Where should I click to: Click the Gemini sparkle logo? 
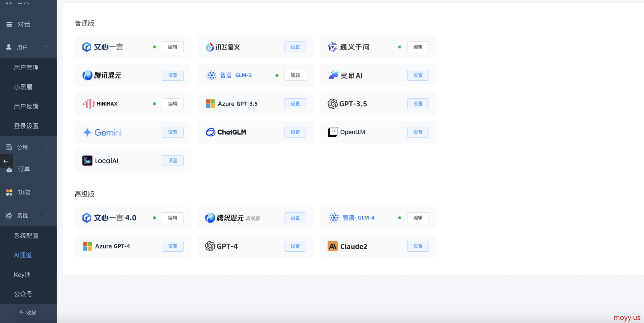click(87, 132)
